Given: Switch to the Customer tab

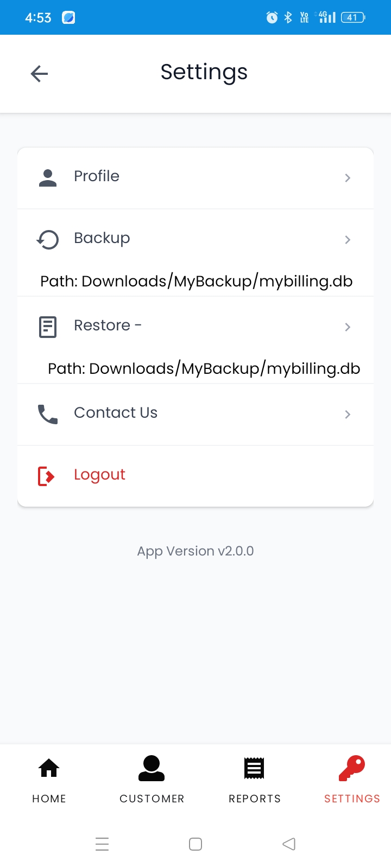Looking at the screenshot, I should [x=152, y=780].
